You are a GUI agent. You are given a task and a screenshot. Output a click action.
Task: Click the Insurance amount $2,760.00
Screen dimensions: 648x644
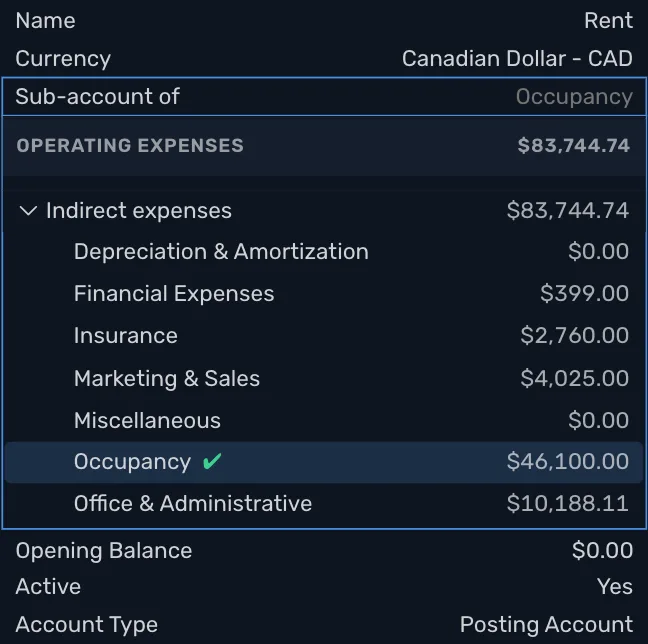(575, 335)
